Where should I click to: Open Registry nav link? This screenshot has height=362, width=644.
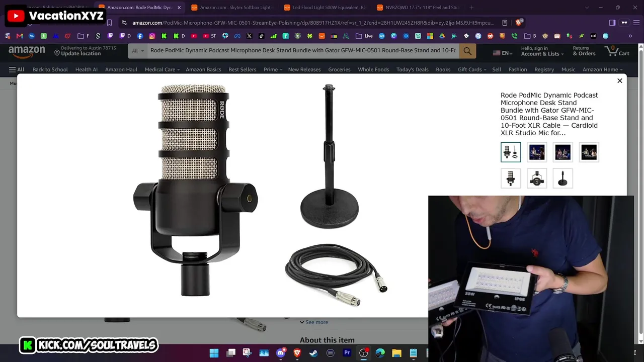pyautogui.click(x=544, y=69)
